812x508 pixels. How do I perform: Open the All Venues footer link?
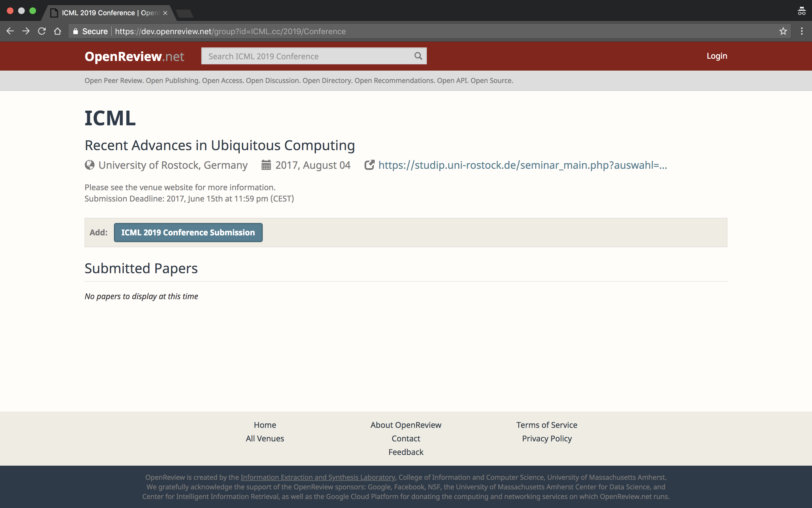pos(265,439)
